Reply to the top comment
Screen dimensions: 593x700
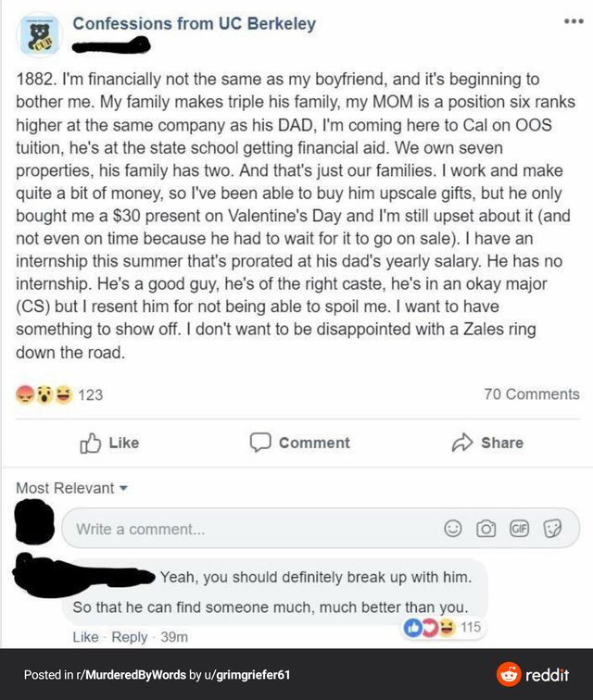click(x=130, y=637)
